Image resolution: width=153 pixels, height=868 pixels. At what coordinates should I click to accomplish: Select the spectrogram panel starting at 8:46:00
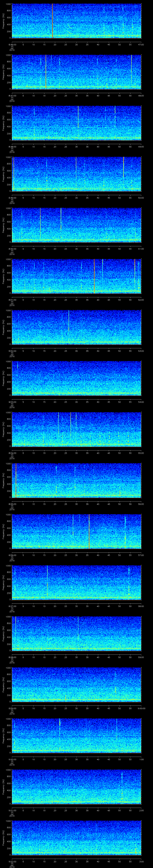tap(76, 21)
